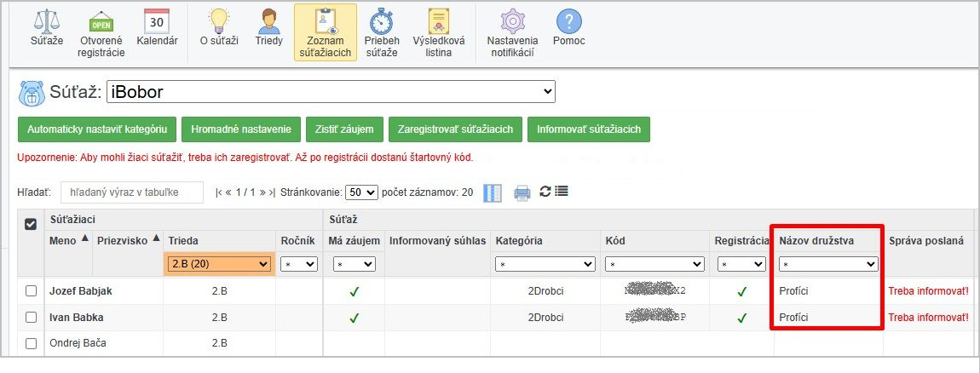Open Nastavenia notifikácií gear icon

(512, 22)
